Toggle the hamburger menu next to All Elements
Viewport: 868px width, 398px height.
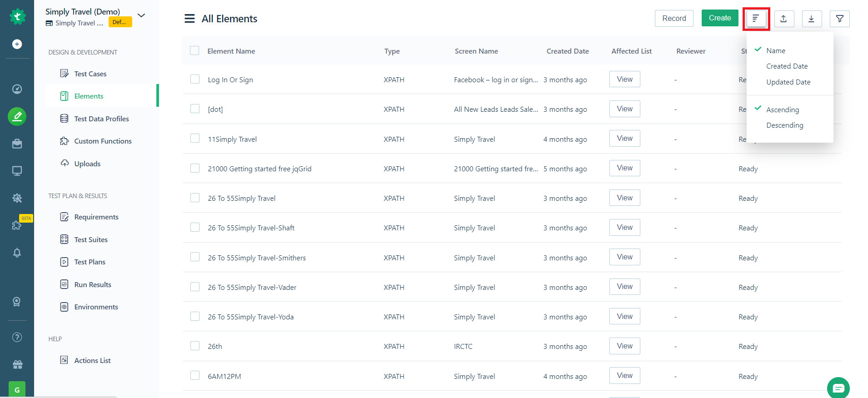click(x=190, y=19)
